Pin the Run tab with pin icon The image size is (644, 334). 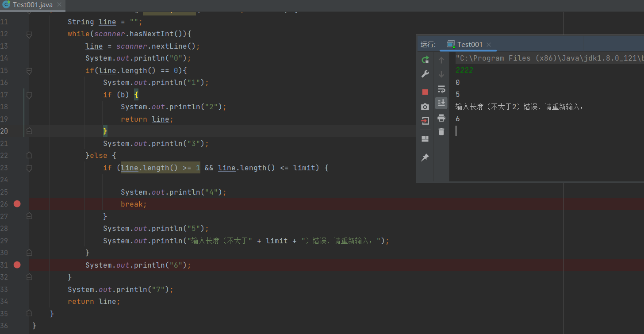(x=425, y=157)
